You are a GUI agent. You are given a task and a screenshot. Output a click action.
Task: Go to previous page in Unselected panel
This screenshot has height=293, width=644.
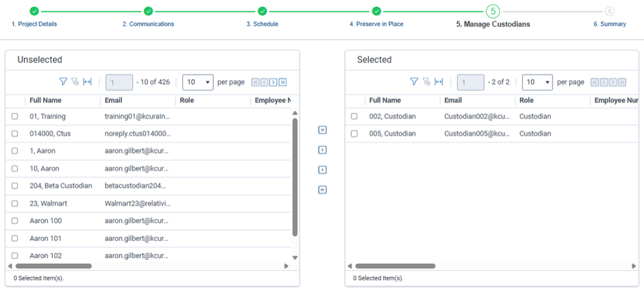click(x=264, y=82)
